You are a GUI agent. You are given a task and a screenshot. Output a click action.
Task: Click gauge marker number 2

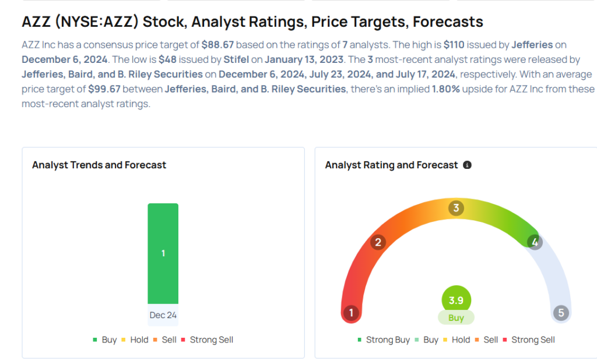[x=378, y=242]
